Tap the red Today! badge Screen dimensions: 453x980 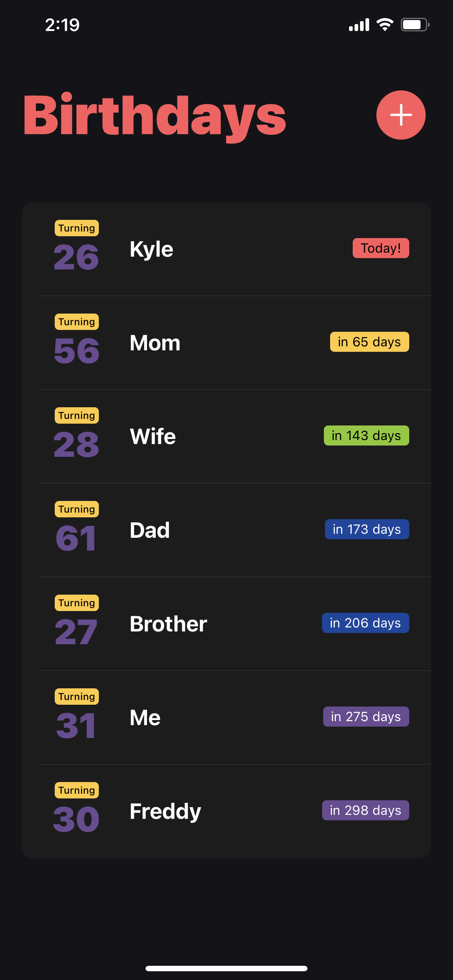pos(381,248)
